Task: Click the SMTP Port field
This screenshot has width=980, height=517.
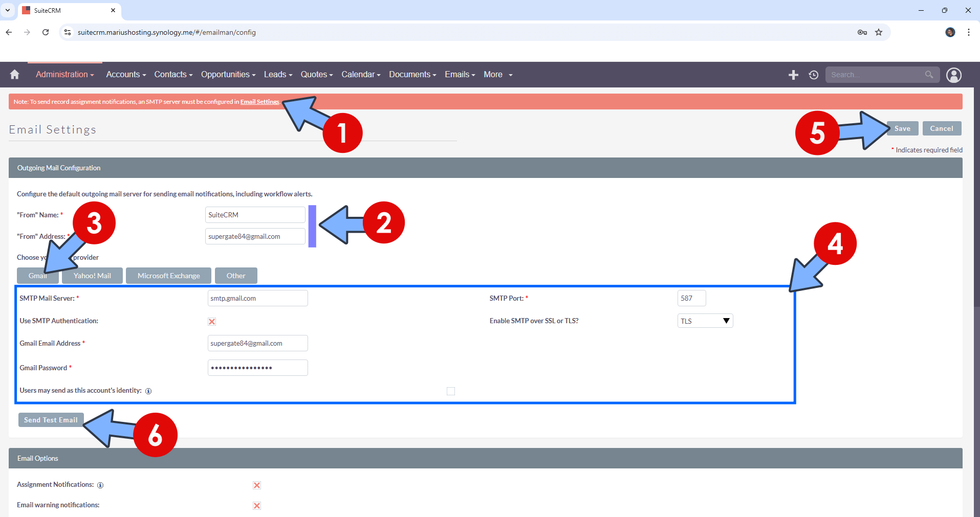Action: coord(692,298)
